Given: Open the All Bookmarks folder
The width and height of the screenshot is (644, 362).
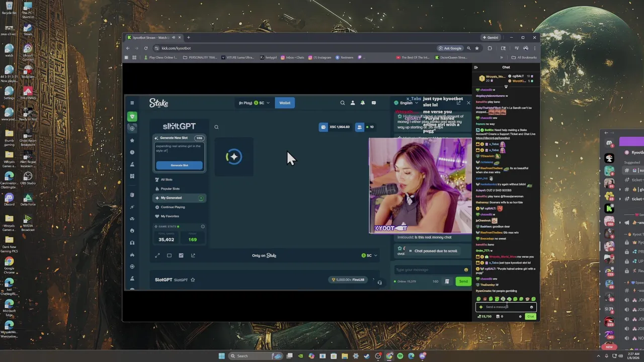Looking at the screenshot, I should pyautogui.click(x=525, y=57).
